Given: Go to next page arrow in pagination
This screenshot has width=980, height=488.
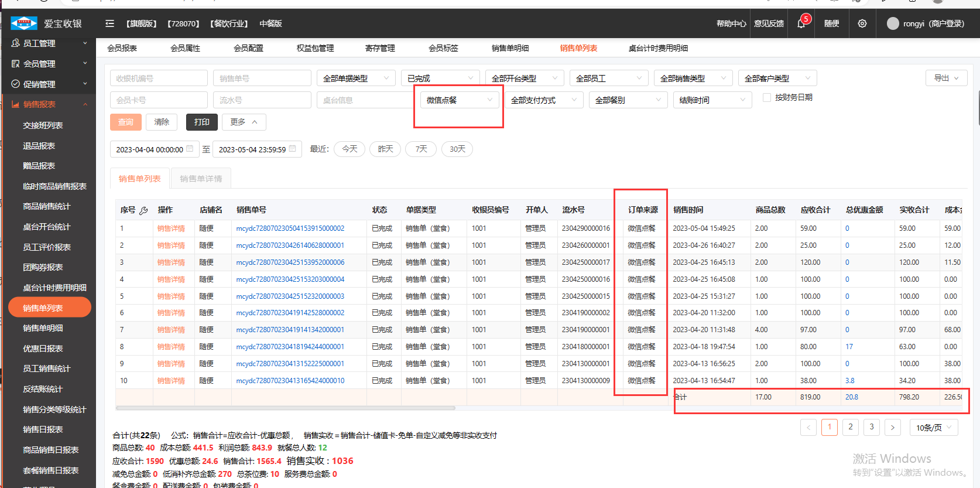Looking at the screenshot, I should pos(892,428).
